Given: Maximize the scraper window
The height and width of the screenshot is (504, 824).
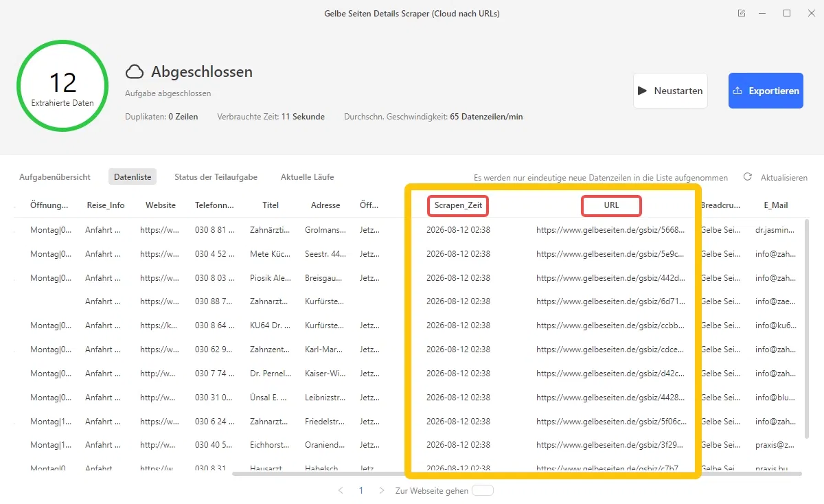Looking at the screenshot, I should tap(787, 13).
